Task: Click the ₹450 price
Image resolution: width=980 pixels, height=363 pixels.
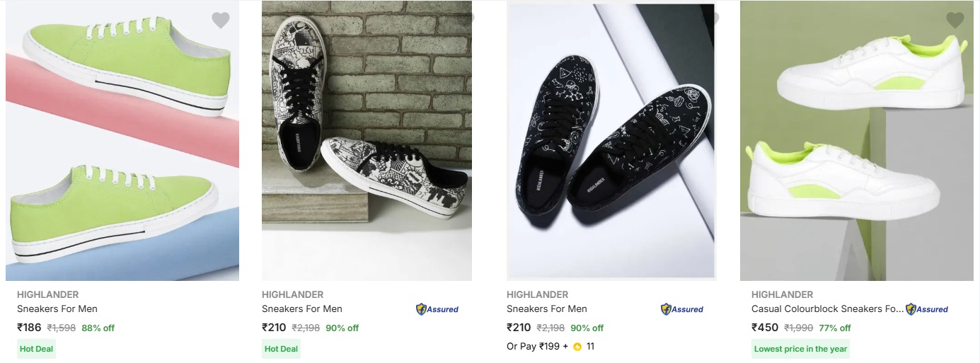Action: (765, 328)
